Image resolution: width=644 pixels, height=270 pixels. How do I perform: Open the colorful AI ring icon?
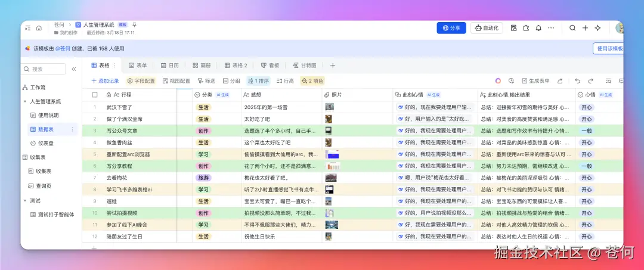[498, 81]
